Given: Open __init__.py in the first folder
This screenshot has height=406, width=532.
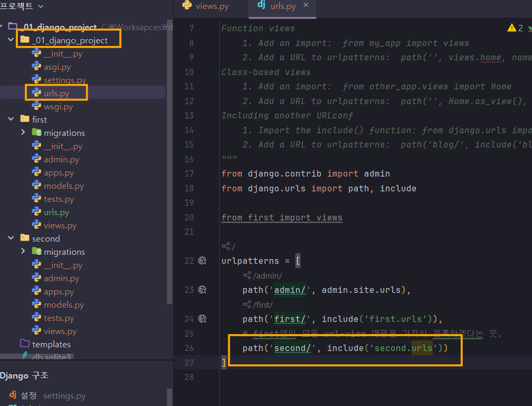Looking at the screenshot, I should (x=63, y=146).
